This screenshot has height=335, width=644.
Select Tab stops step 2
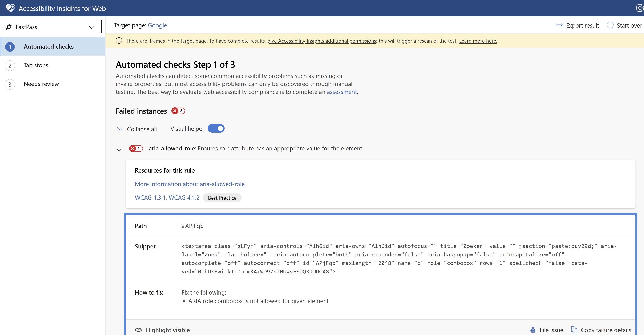click(52, 65)
